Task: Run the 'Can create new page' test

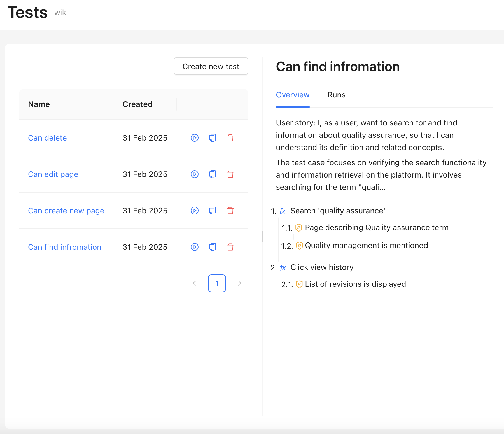Action: point(195,211)
